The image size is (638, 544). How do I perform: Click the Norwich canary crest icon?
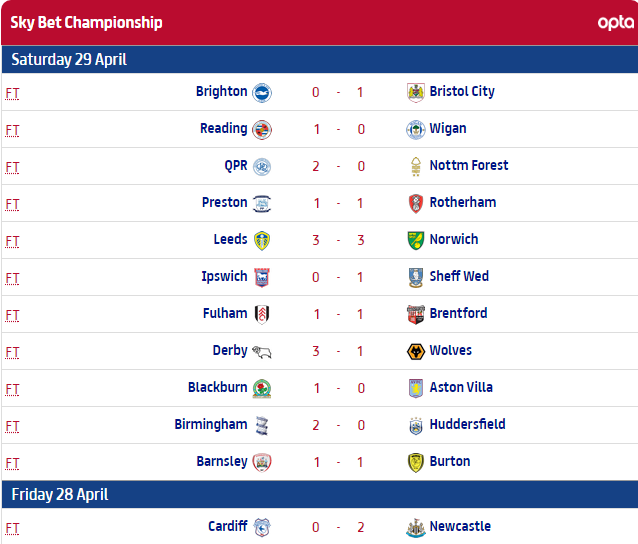click(416, 240)
